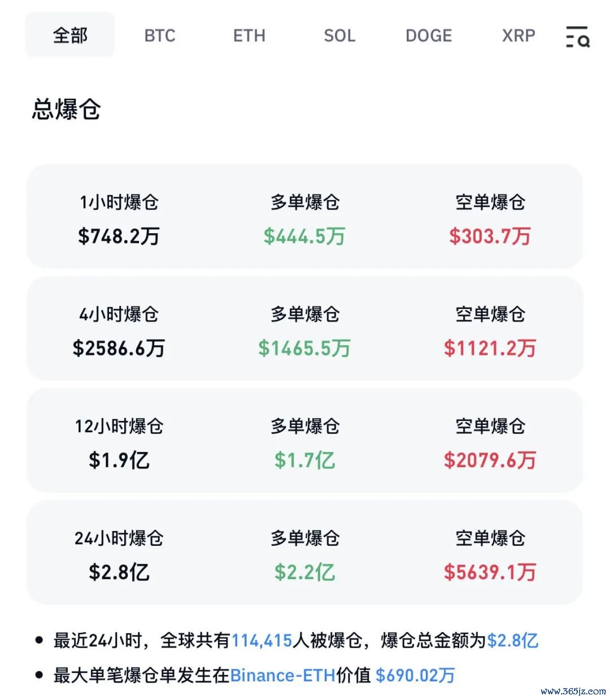Switch to the XRP tab

(x=518, y=36)
